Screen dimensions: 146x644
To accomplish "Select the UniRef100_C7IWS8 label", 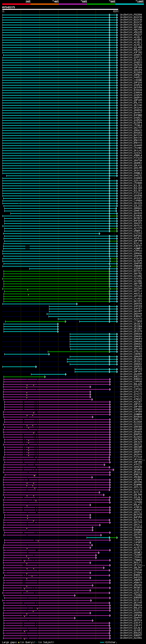I will click(131, 321).
